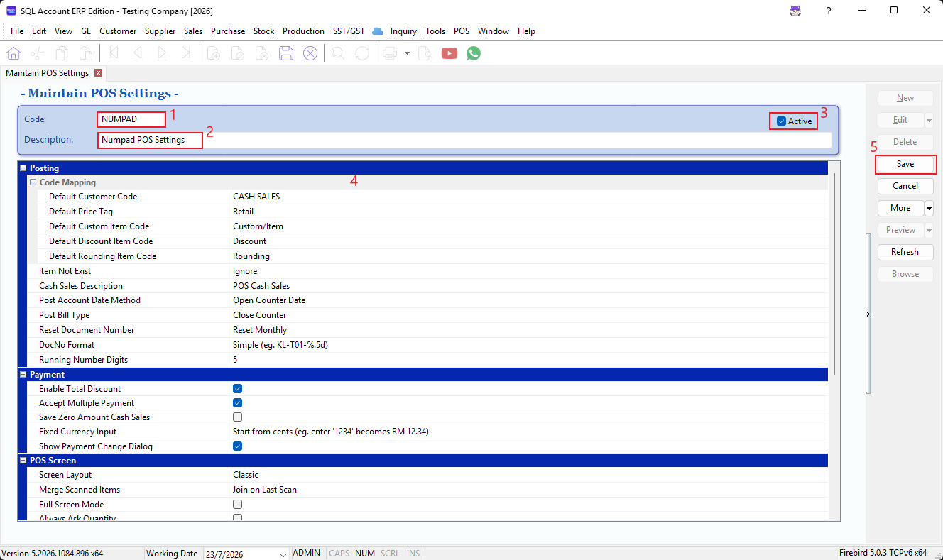Collapse the Payment section
The height and width of the screenshot is (560, 943).
[23, 375]
